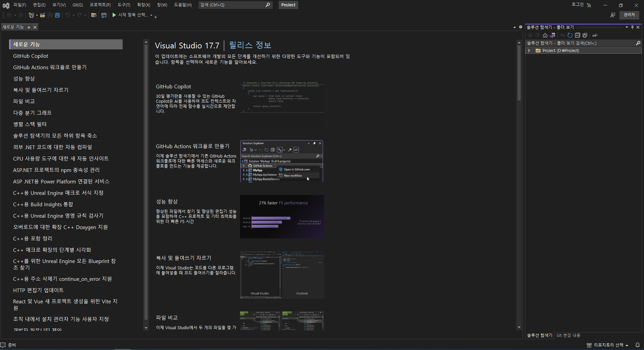Open the 편집(E) menu
Image resolution: width=644 pixels, height=350 pixels.
point(39,5)
